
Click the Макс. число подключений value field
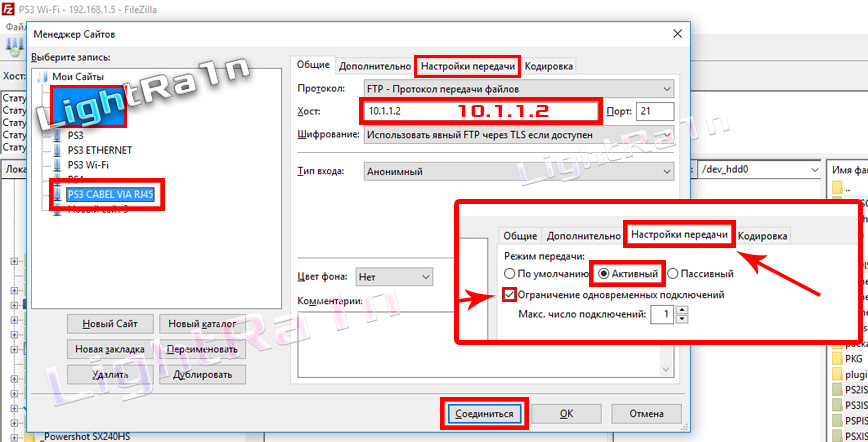[662, 315]
